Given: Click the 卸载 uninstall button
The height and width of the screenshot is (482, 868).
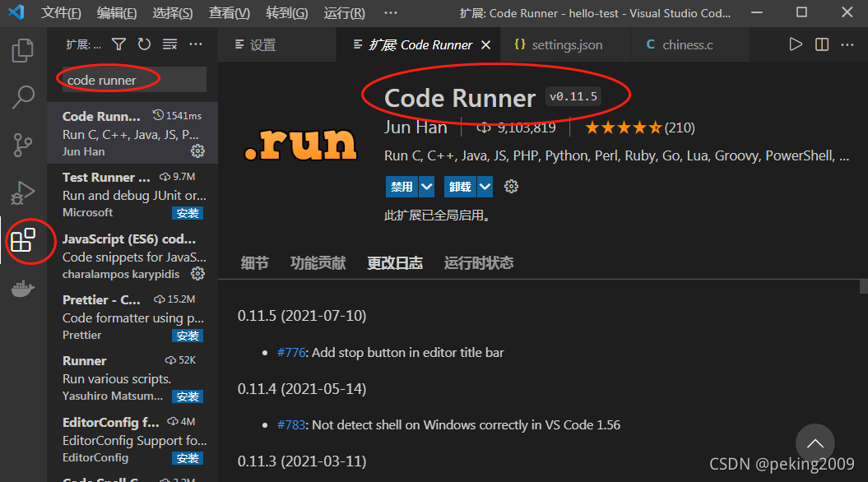Looking at the screenshot, I should (x=461, y=187).
